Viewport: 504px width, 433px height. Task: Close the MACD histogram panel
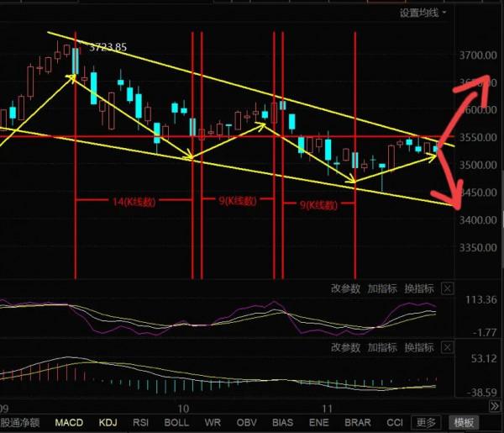coord(447,347)
